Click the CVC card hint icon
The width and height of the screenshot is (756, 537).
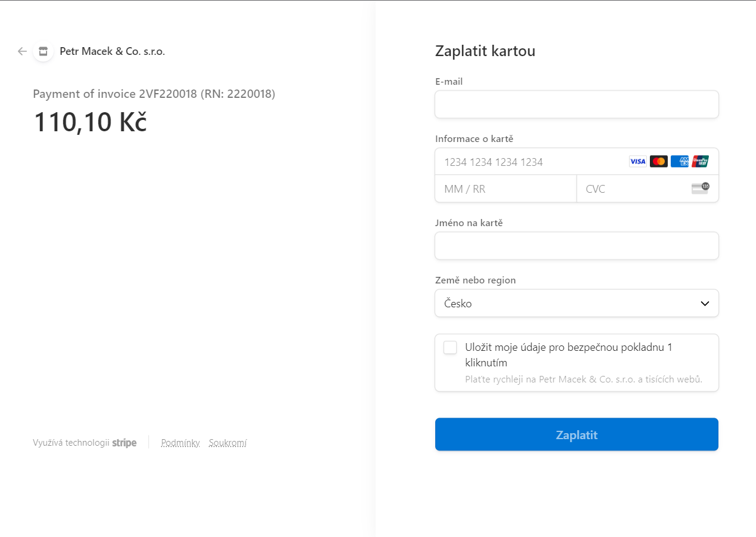pyautogui.click(x=700, y=189)
